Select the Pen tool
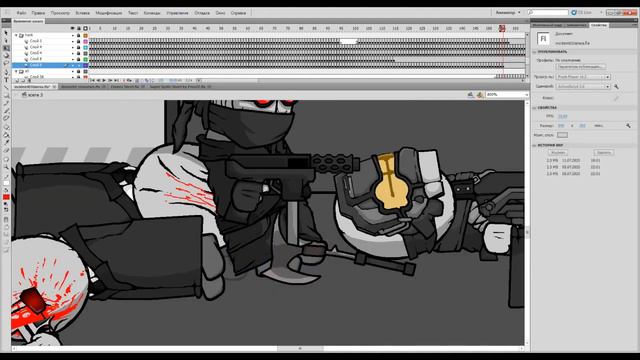Image resolution: width=640 pixels, height=360 pixels. 6,72
